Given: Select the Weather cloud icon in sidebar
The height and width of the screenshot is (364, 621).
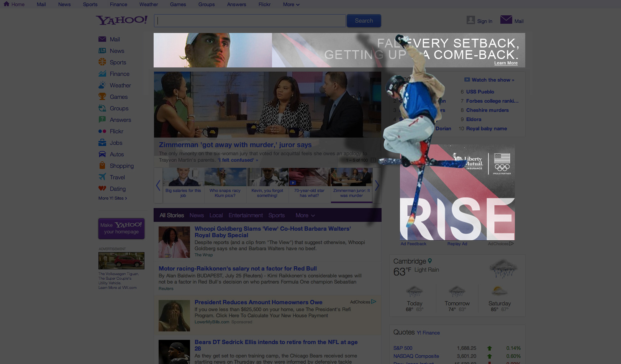Looking at the screenshot, I should tap(102, 85).
